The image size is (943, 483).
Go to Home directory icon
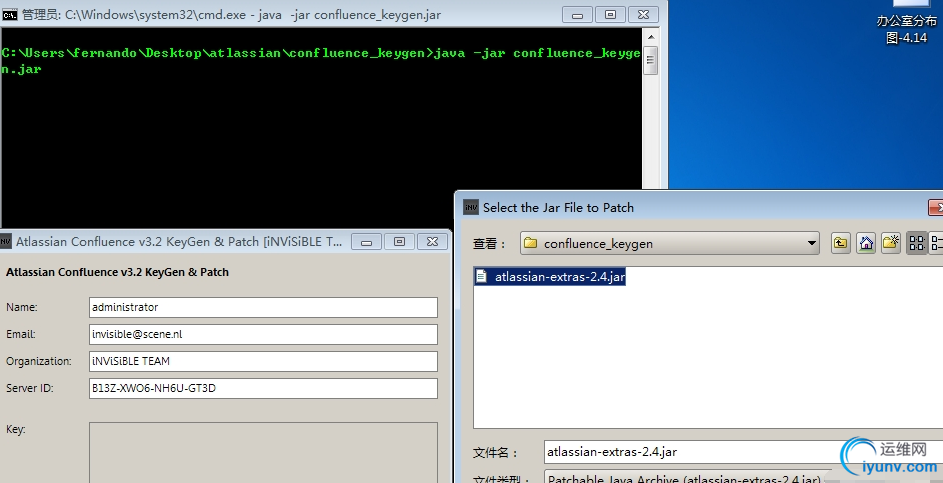pos(866,243)
